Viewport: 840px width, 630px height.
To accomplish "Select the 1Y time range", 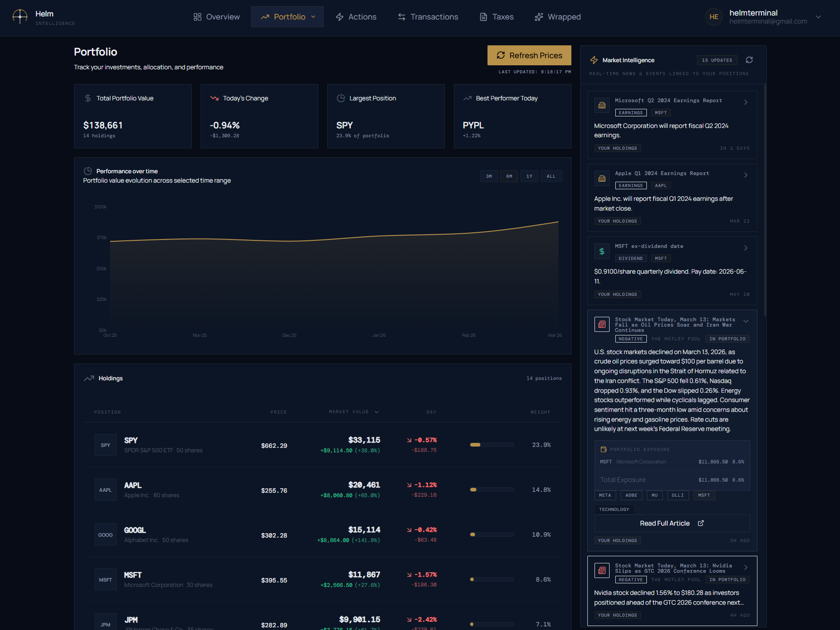I will [x=530, y=176].
